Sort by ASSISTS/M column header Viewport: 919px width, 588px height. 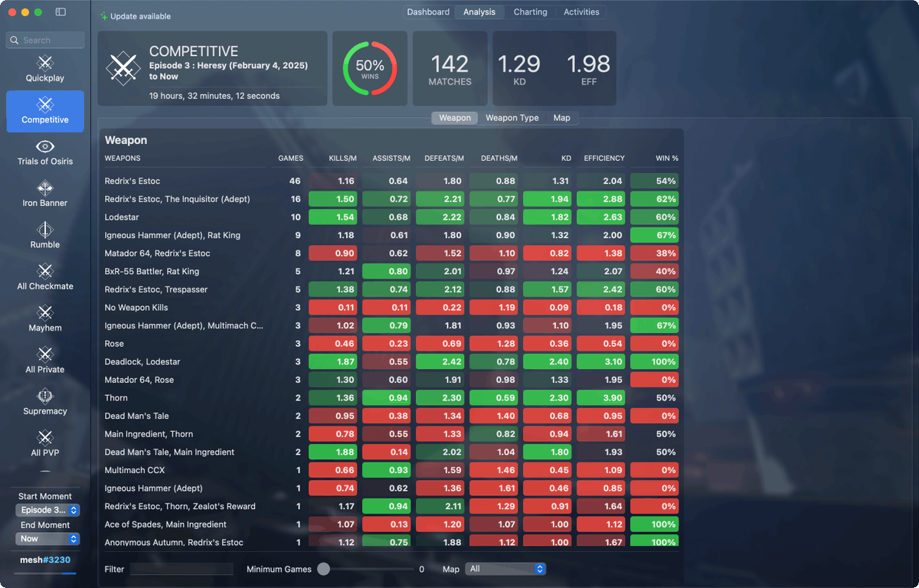(391, 158)
